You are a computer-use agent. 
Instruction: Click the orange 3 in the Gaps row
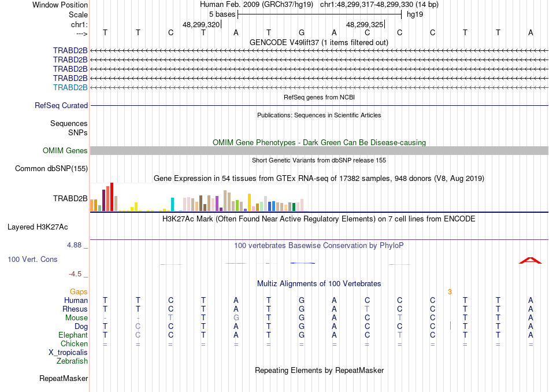coord(450,292)
